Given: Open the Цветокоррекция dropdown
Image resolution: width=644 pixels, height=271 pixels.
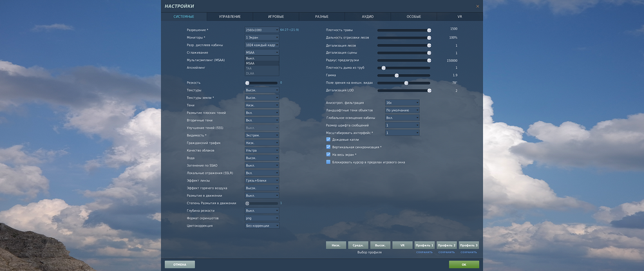Looking at the screenshot, I should 262,225.
